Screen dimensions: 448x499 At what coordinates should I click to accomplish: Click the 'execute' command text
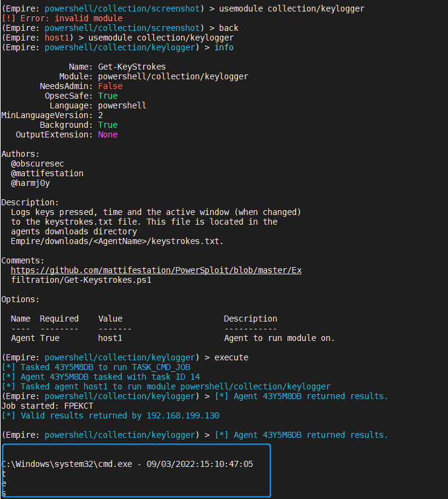point(231,357)
